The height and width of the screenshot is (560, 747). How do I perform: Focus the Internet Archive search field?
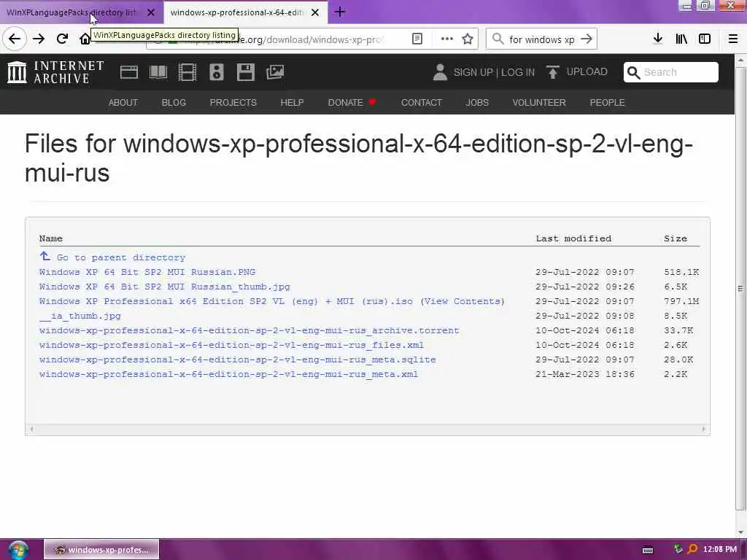671,72
